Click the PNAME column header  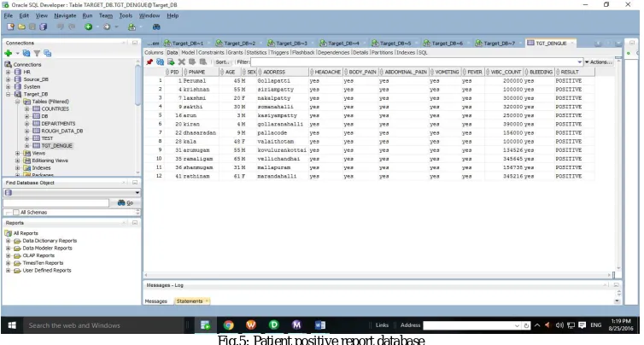point(201,72)
